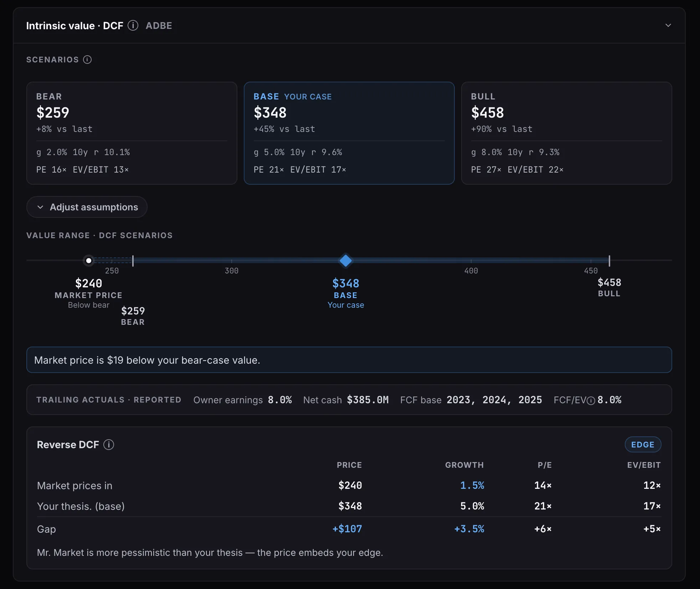Click the ADBE ticker label
Screen dimensions: 700x589
(159, 26)
